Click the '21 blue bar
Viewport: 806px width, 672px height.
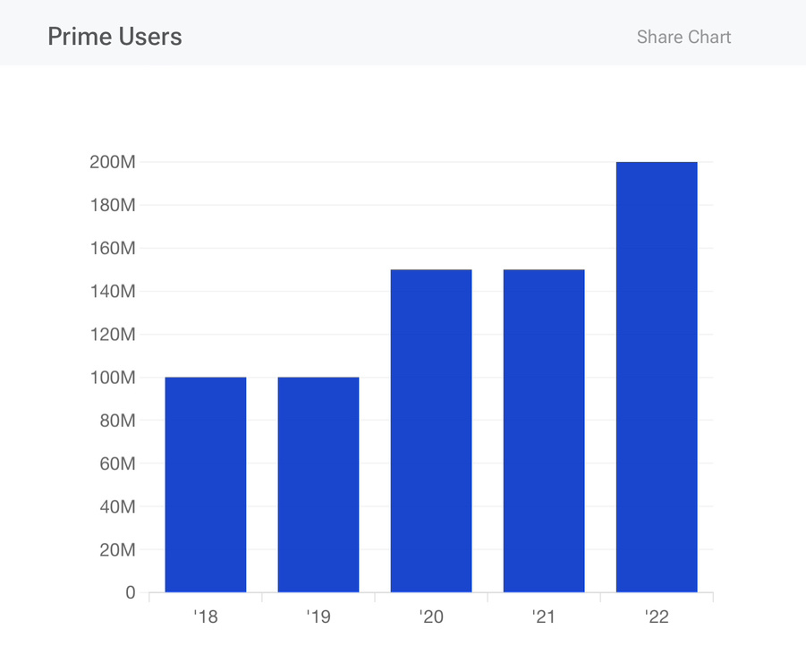pyautogui.click(x=544, y=430)
